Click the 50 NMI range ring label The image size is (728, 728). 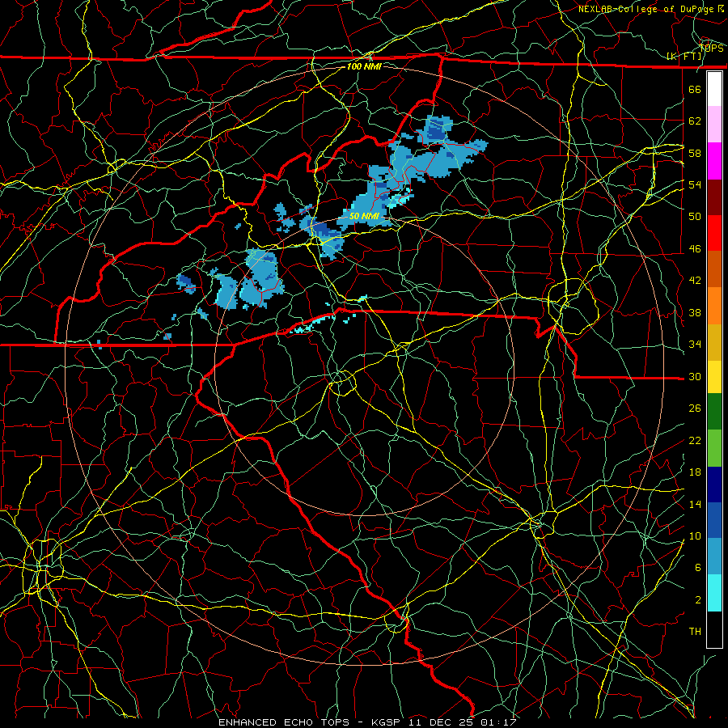click(364, 216)
